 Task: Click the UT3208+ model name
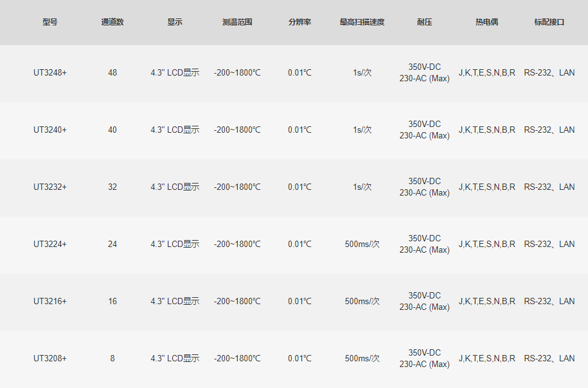click(x=50, y=359)
